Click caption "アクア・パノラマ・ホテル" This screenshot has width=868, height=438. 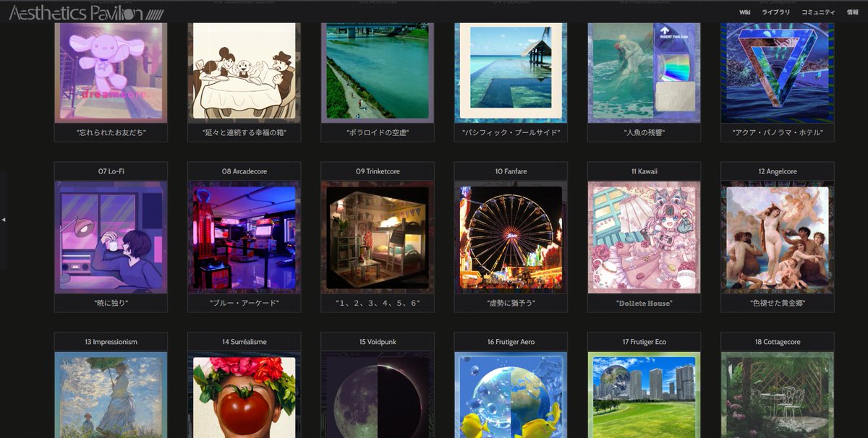coord(777,133)
